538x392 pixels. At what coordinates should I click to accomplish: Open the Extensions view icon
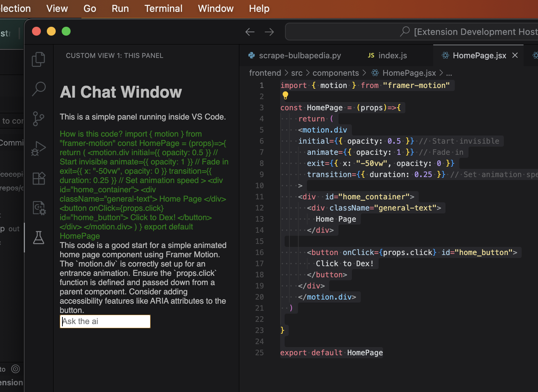(39, 178)
